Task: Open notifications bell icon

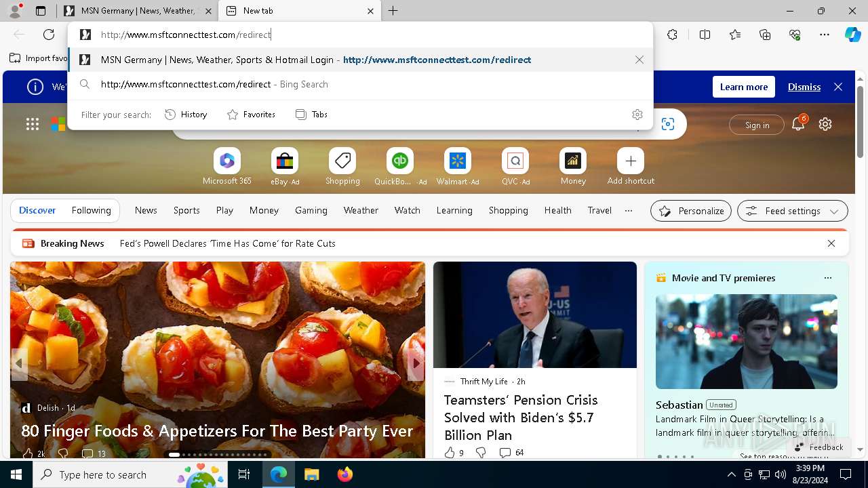Action: (x=798, y=124)
